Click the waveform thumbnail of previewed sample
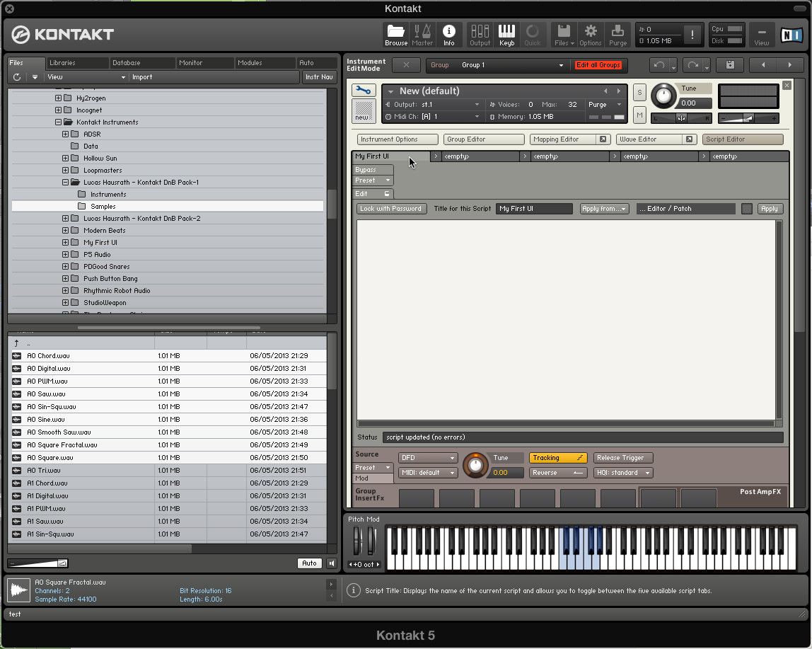The height and width of the screenshot is (649, 812). (18, 590)
